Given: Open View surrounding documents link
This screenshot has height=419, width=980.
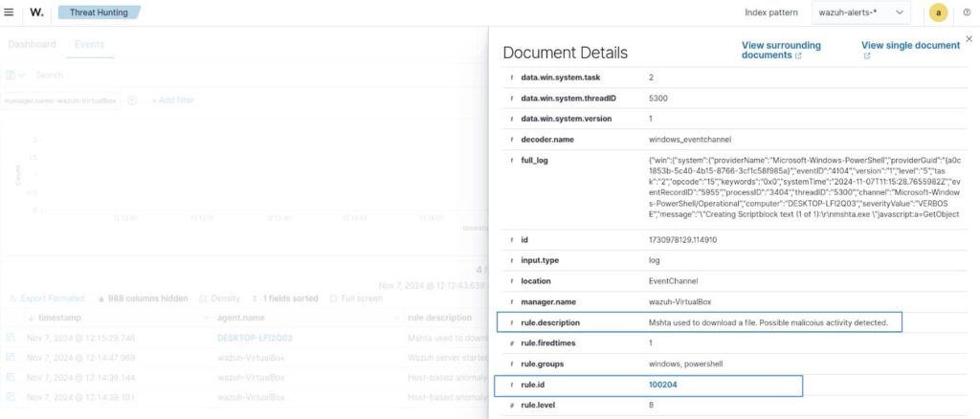Looking at the screenshot, I should coord(781,50).
